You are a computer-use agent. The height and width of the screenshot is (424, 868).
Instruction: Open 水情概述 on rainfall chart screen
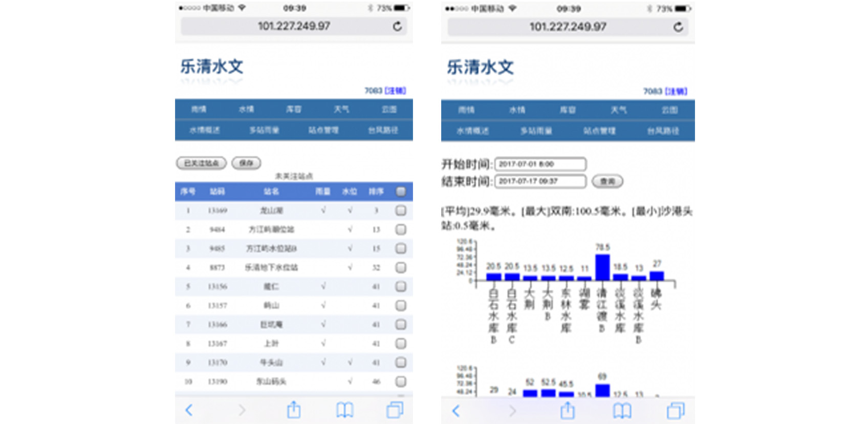point(473,131)
